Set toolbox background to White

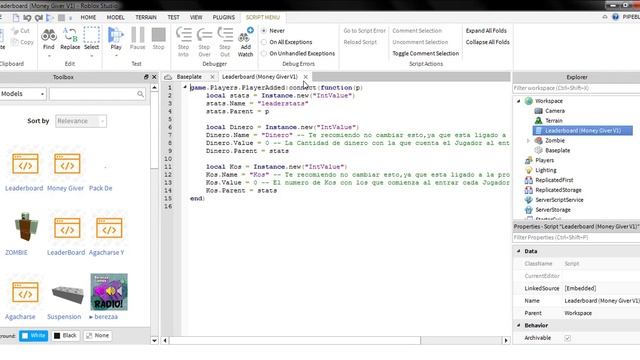click(33, 336)
